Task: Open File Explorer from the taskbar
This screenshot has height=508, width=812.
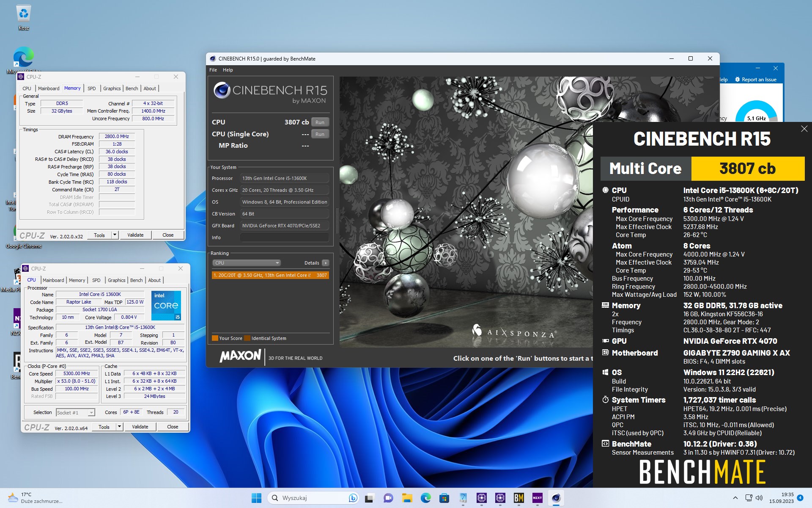Action: pyautogui.click(x=407, y=498)
